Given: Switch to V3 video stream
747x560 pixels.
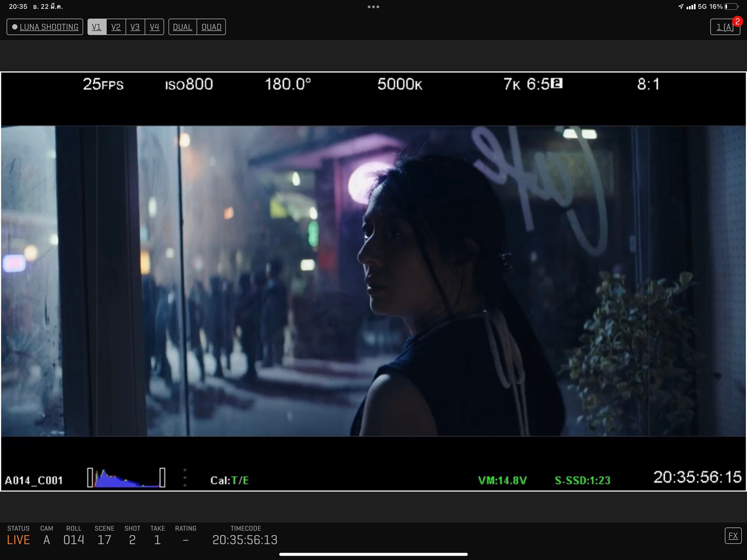Looking at the screenshot, I should [x=135, y=27].
